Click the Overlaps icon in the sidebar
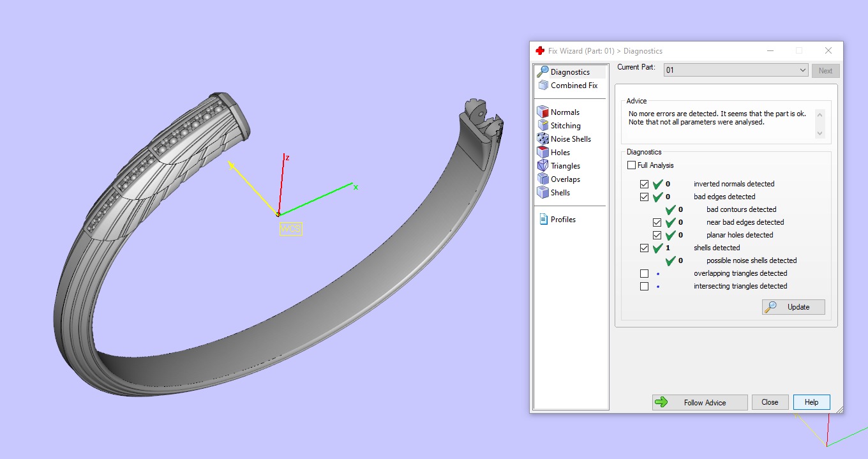 pyautogui.click(x=543, y=179)
